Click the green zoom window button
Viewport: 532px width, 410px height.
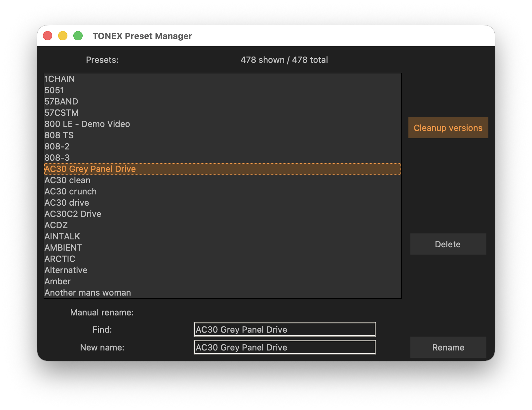click(78, 35)
